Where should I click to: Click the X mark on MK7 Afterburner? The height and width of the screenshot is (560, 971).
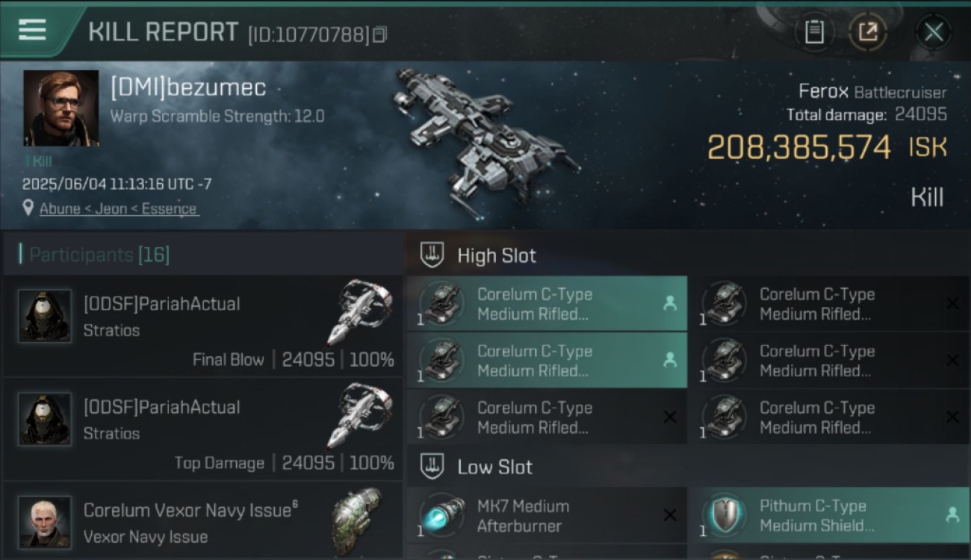670,515
